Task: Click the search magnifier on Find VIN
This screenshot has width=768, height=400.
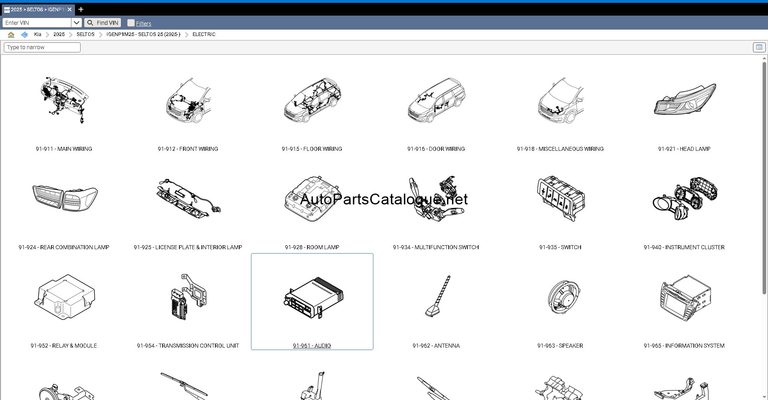Action: click(x=90, y=23)
